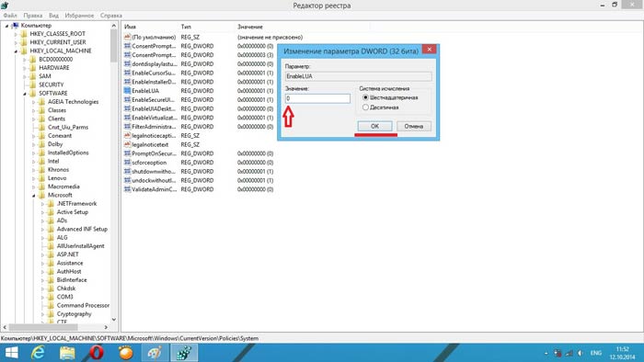
Task: Select the Command Processor key
Action: pos(83,306)
